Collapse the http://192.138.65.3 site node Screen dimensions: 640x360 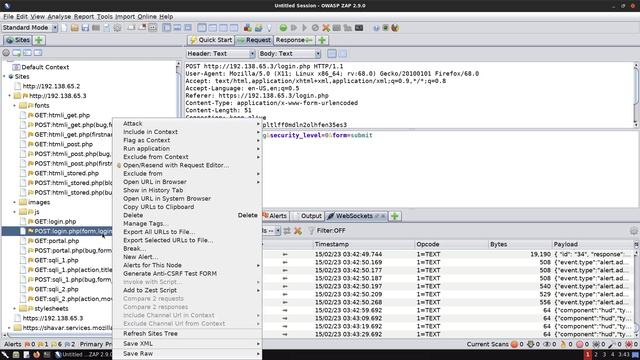(x=10, y=96)
